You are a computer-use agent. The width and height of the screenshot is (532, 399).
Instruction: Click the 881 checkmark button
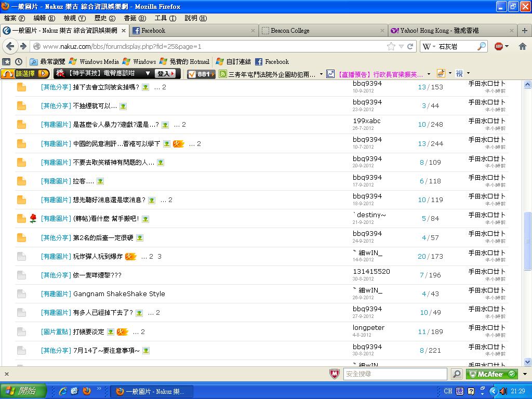tap(201, 74)
